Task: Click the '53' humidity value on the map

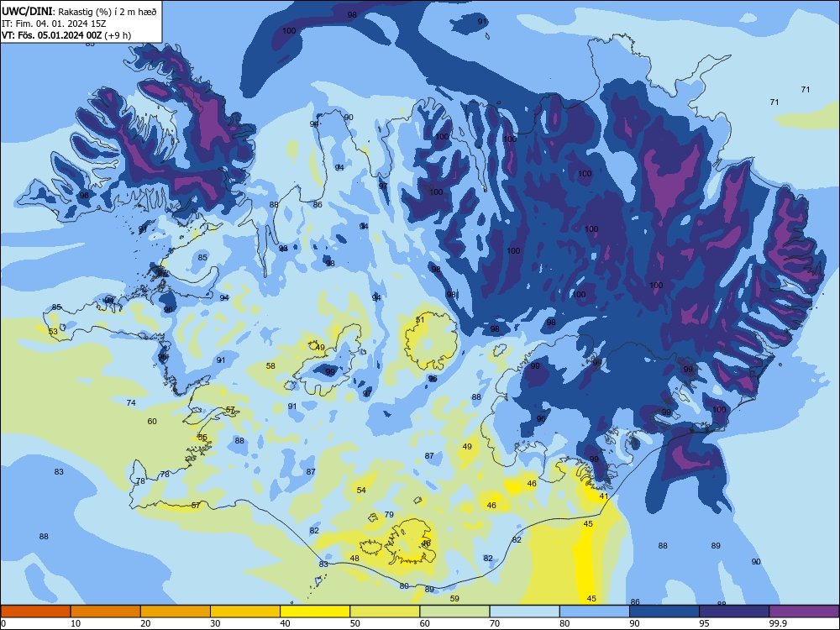Action: [x=53, y=332]
